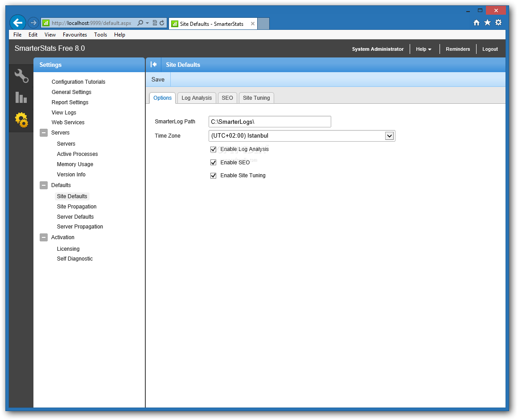Click the search magnifier in address bar
518x420 pixels.
[x=140, y=23]
